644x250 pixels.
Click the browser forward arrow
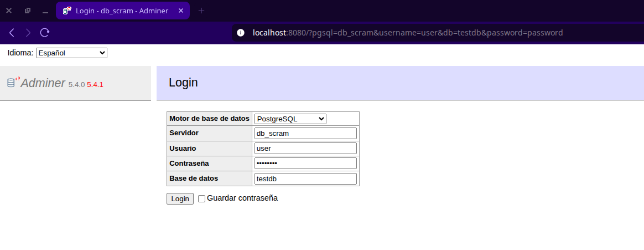pyautogui.click(x=28, y=33)
